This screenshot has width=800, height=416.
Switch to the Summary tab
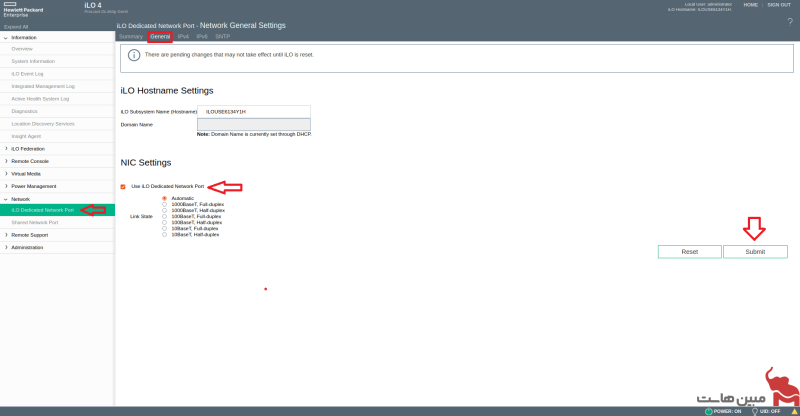131,37
